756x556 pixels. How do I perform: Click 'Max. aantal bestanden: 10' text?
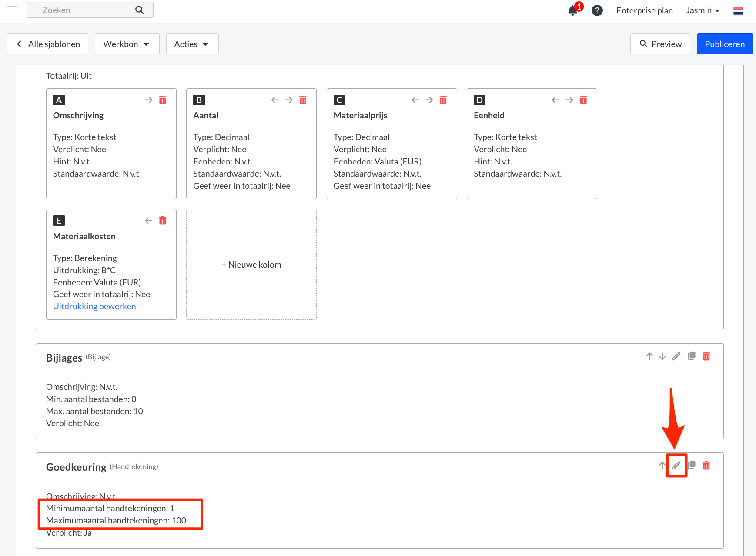[94, 411]
